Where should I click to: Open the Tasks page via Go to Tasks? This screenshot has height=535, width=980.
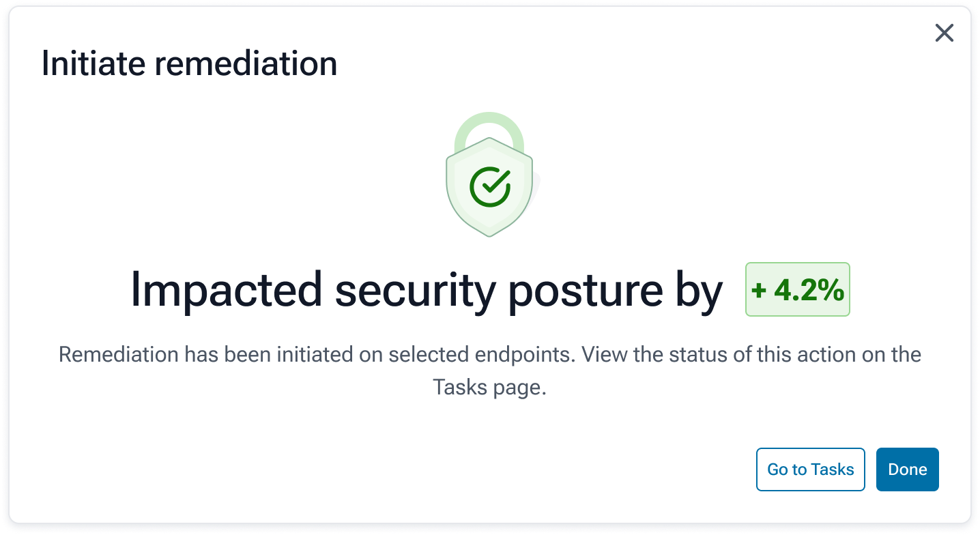tap(810, 469)
